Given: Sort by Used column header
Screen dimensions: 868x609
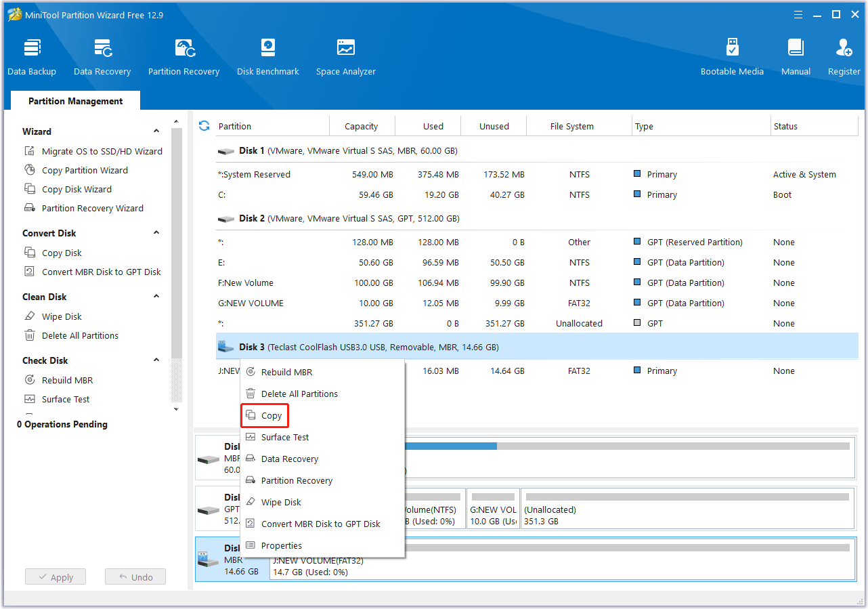Looking at the screenshot, I should [x=428, y=126].
